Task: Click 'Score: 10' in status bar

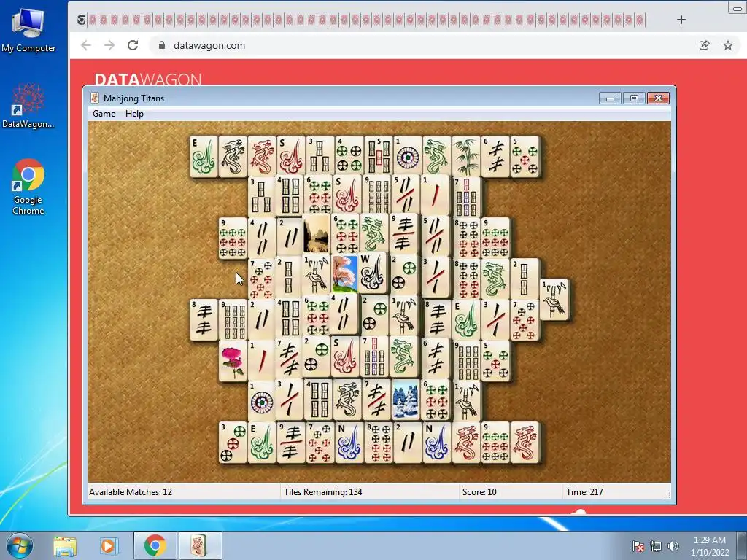Action: (479, 492)
